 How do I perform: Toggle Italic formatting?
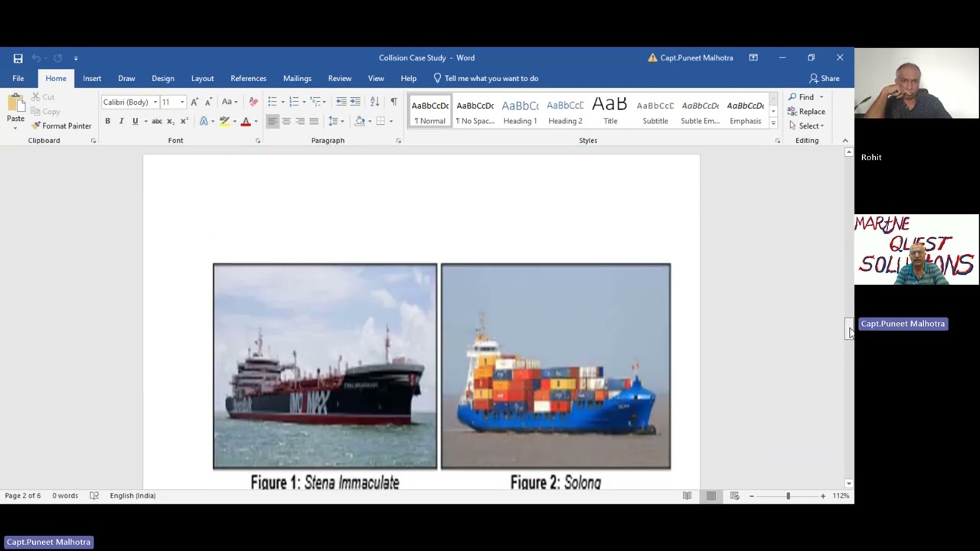click(121, 121)
